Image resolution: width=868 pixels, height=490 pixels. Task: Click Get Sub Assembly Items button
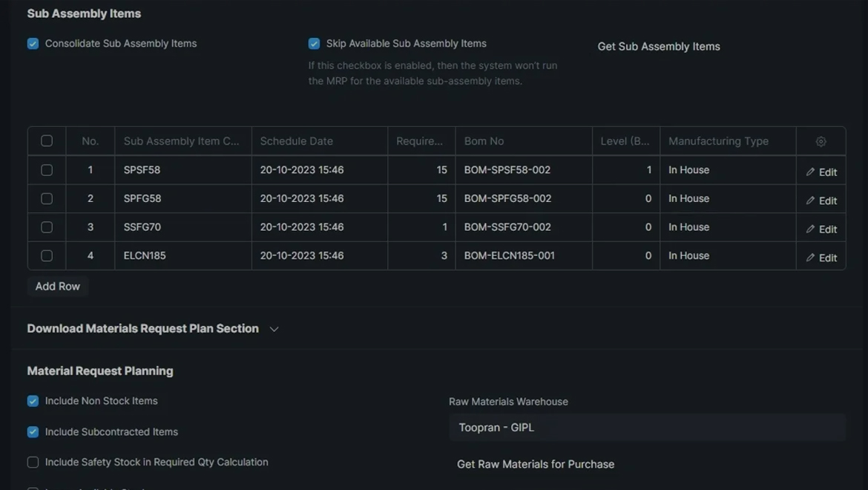click(659, 46)
